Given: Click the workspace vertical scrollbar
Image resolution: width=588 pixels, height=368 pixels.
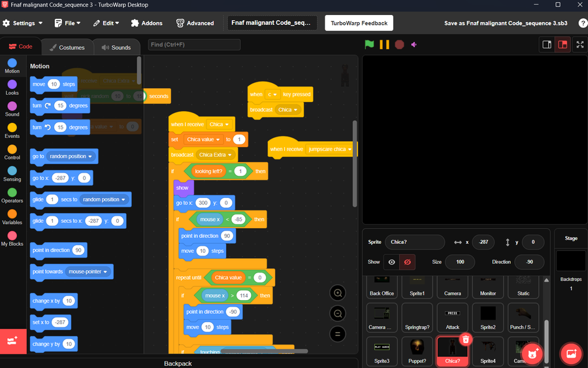Looking at the screenshot, I should (355, 163).
